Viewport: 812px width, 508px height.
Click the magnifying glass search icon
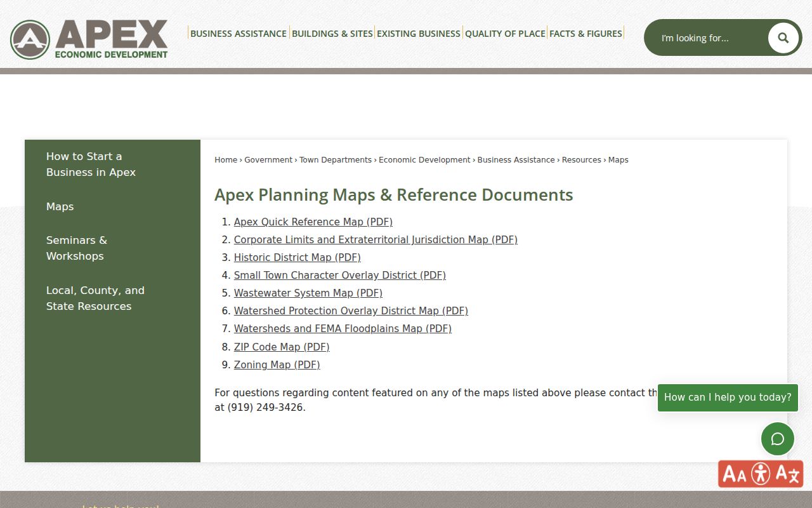pyautogui.click(x=783, y=37)
